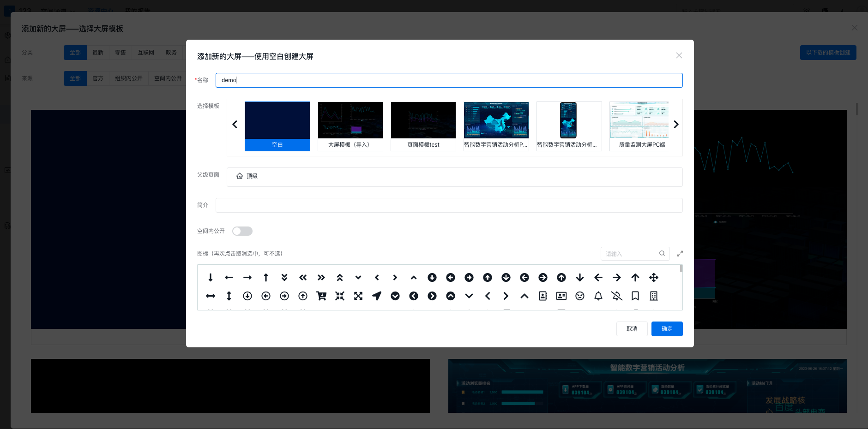Select the compress arrows icon

tap(340, 296)
